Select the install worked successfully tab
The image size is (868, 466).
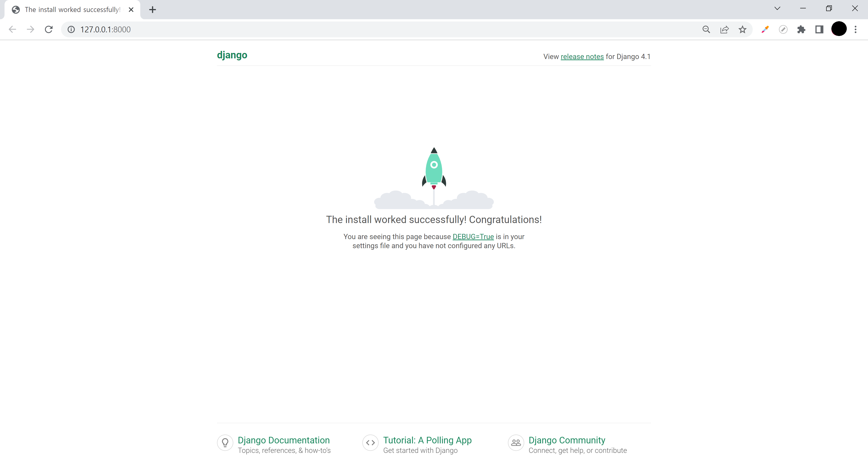coord(72,10)
